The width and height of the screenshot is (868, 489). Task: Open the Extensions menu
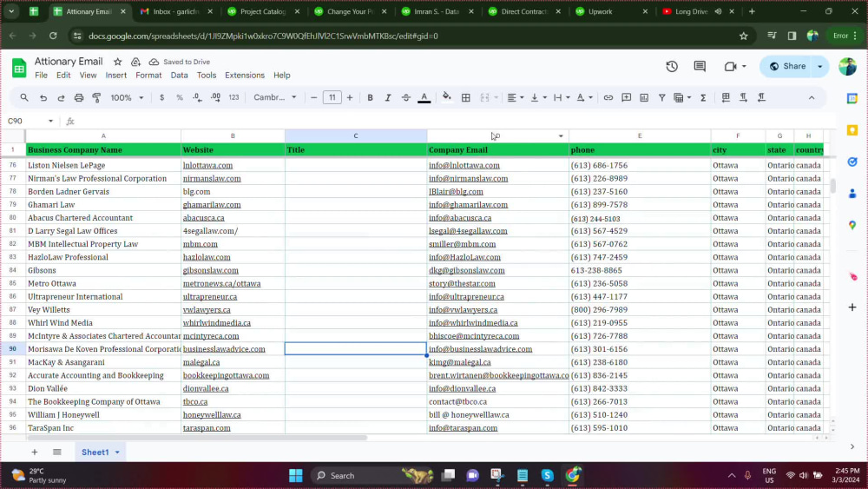(245, 76)
